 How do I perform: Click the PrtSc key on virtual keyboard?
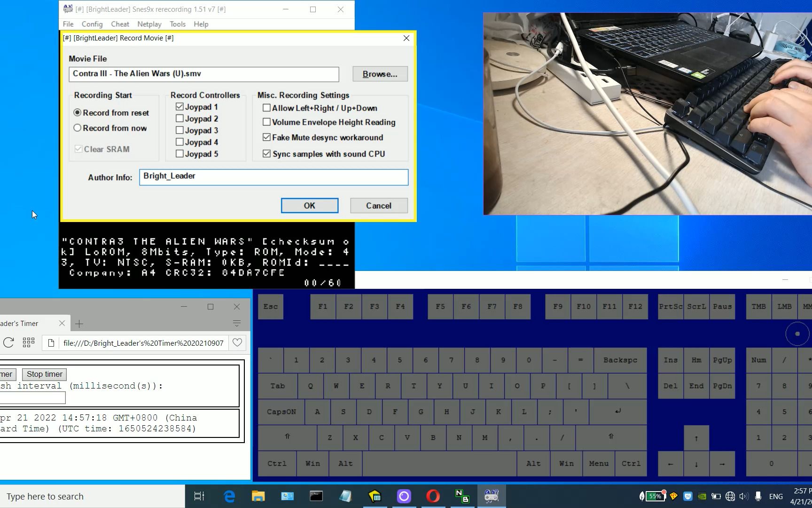tap(671, 307)
